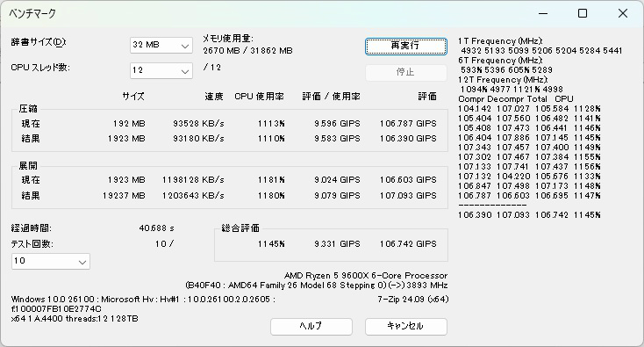Click the memory value 2670 MB / 31862 MB

(247, 51)
